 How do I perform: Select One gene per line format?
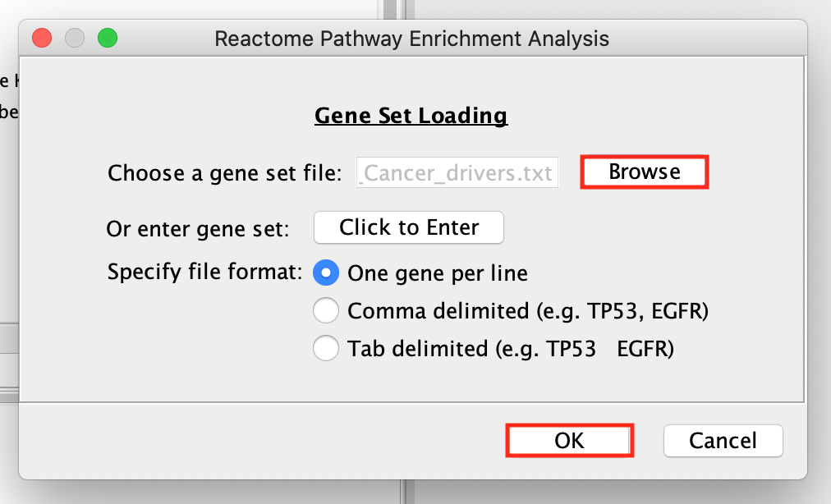point(327,273)
